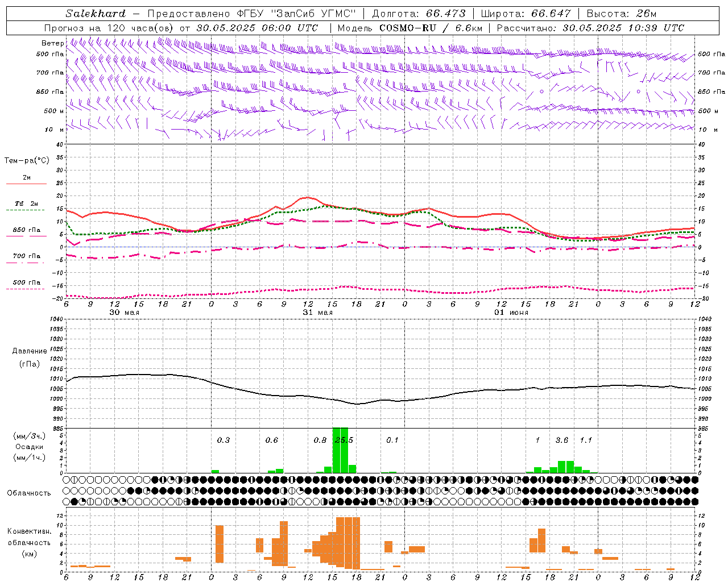Click the '1.1' precipitation total value
728x582 pixels.
coord(586,440)
